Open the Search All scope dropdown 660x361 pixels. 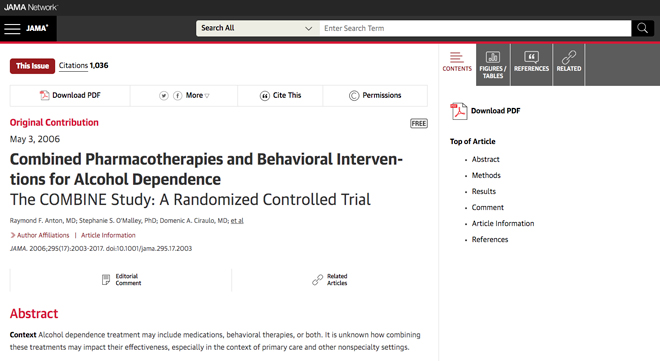tap(257, 28)
